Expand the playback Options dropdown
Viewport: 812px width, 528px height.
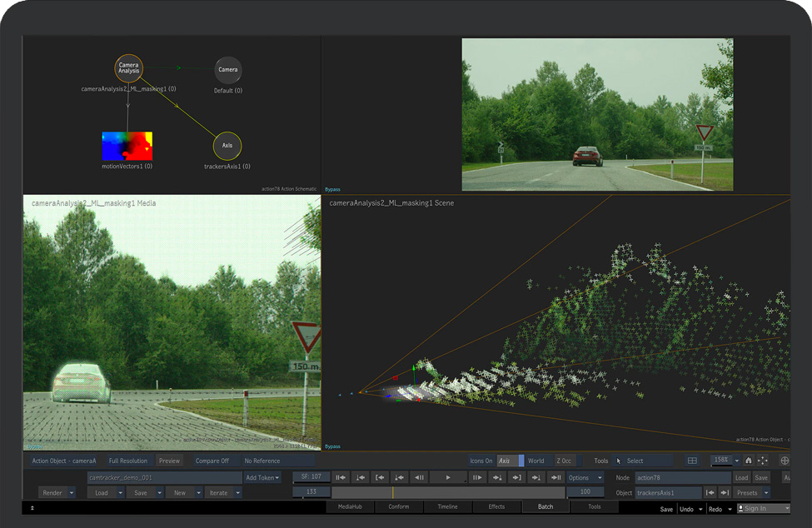coord(585,477)
